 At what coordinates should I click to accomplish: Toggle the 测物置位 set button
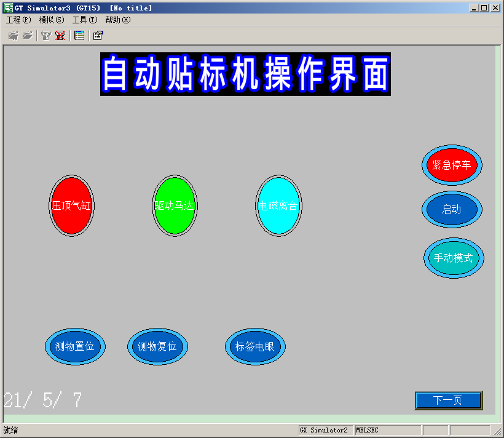pos(75,346)
